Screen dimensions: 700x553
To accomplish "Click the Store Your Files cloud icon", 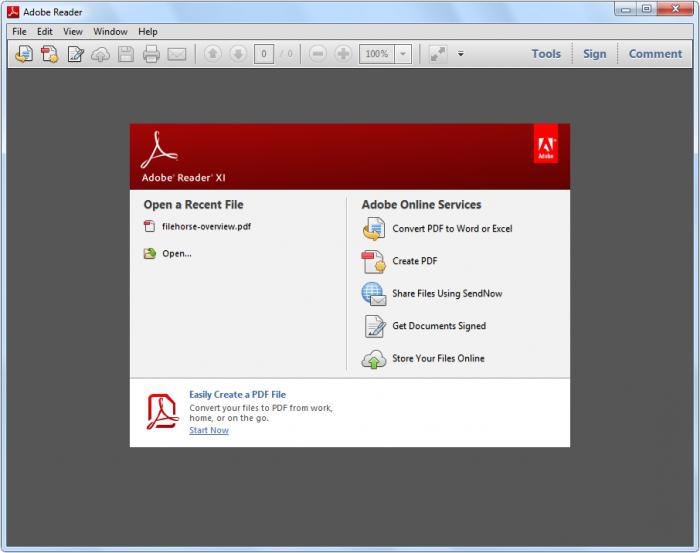I will tap(374, 360).
